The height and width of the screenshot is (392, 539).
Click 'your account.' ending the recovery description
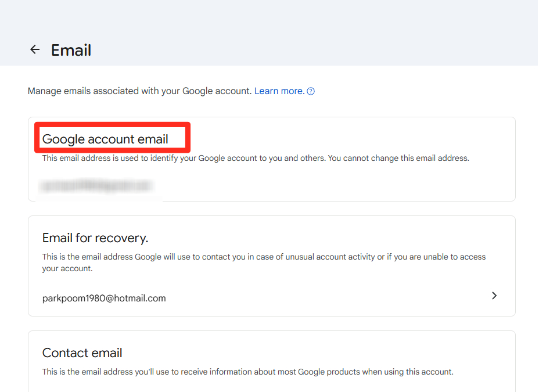[x=67, y=269]
